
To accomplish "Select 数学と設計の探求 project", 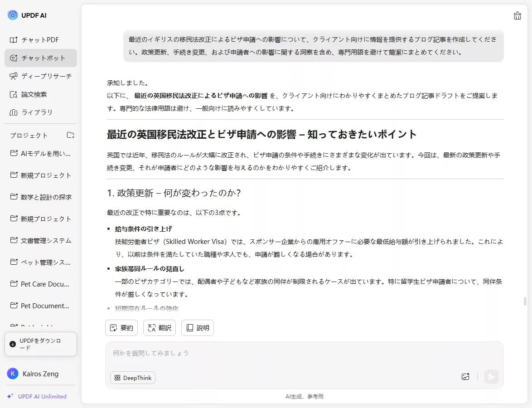I will pyautogui.click(x=41, y=197).
